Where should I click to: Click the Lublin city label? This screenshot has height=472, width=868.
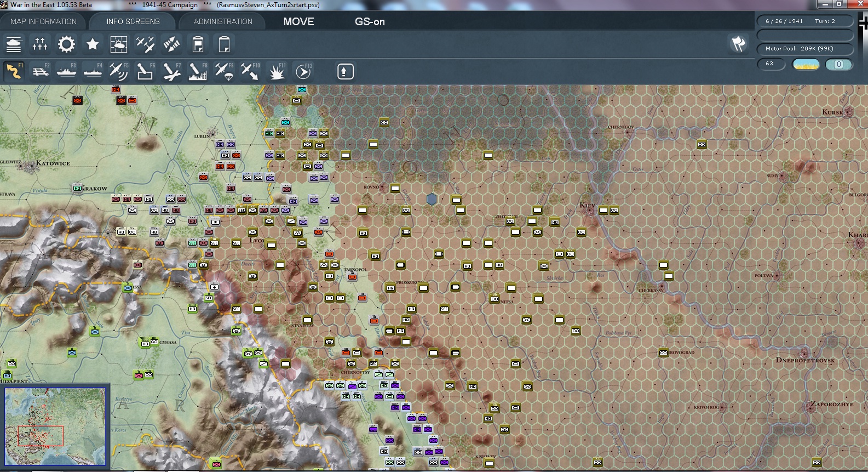pos(202,136)
